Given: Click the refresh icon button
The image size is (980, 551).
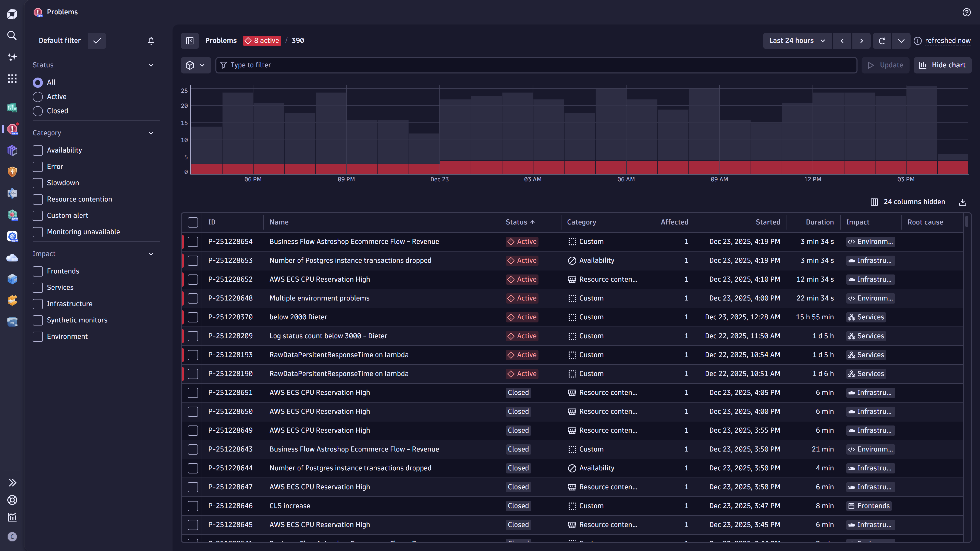Looking at the screenshot, I should 882,41.
